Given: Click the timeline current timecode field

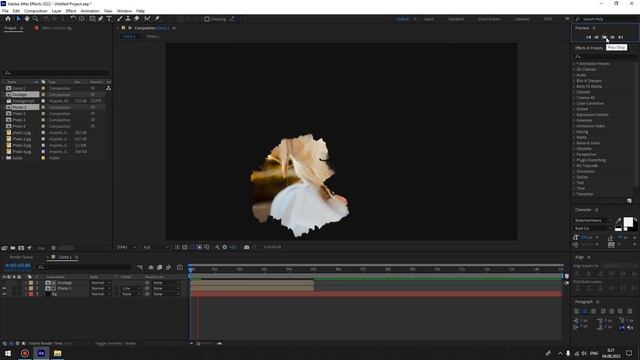Looking at the screenshot, I should tap(18, 266).
